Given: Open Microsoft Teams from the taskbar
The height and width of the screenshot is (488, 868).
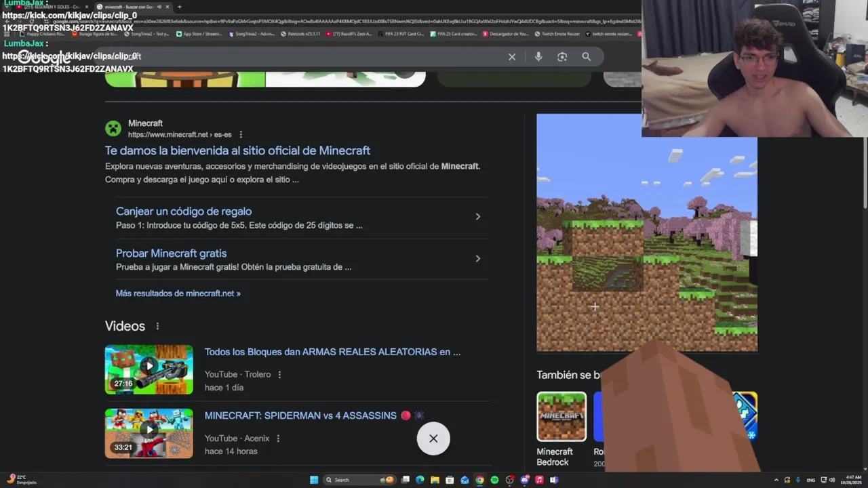Looking at the screenshot, I should tap(554, 480).
